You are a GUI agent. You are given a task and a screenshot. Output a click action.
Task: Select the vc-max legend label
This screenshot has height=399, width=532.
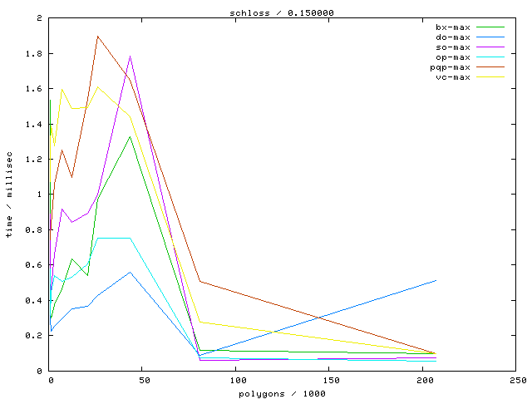pos(453,77)
